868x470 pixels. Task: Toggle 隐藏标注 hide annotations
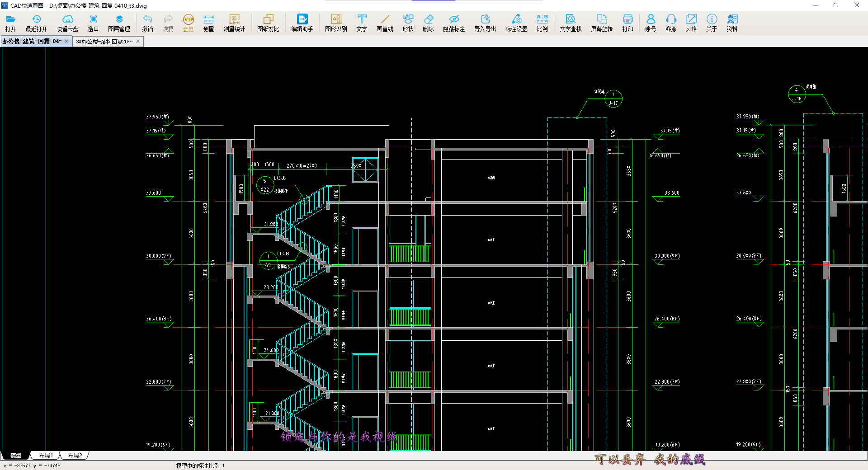tap(454, 23)
